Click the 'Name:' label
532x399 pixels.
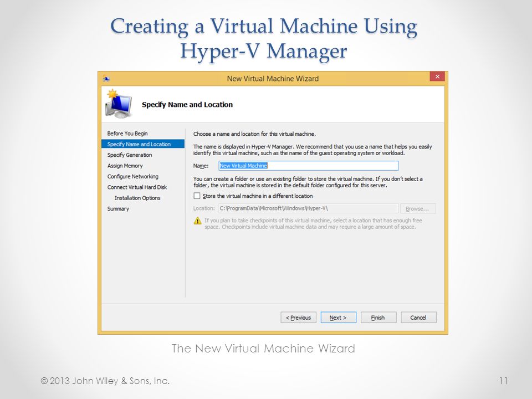point(201,166)
